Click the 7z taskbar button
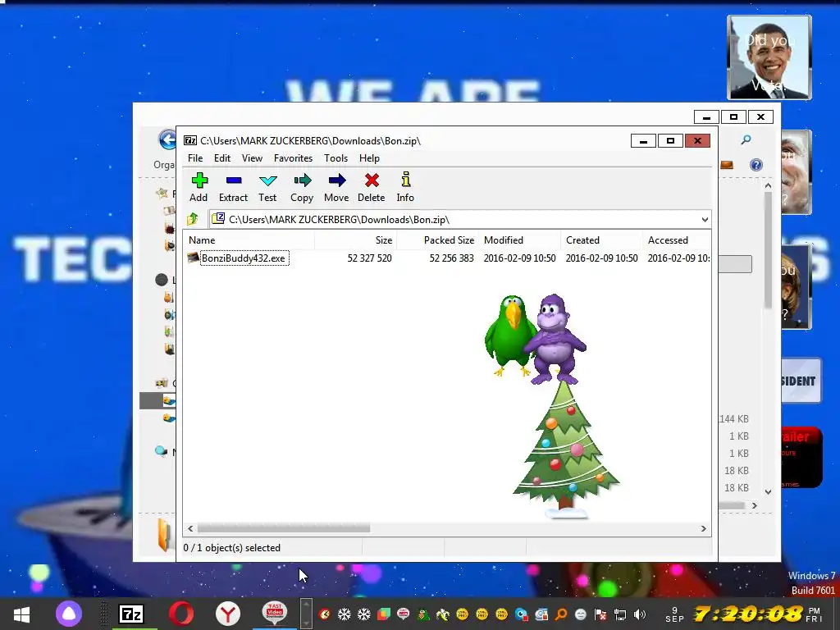840x630 pixels. [131, 614]
